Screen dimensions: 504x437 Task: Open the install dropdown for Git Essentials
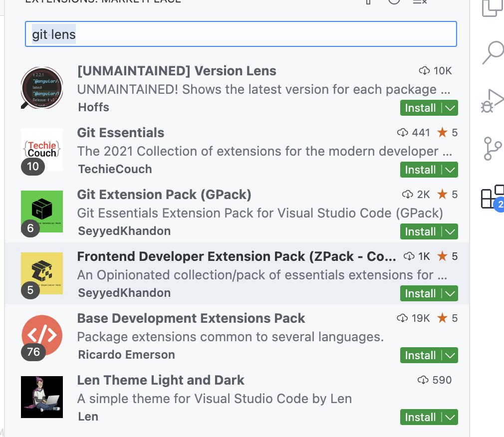[452, 170]
